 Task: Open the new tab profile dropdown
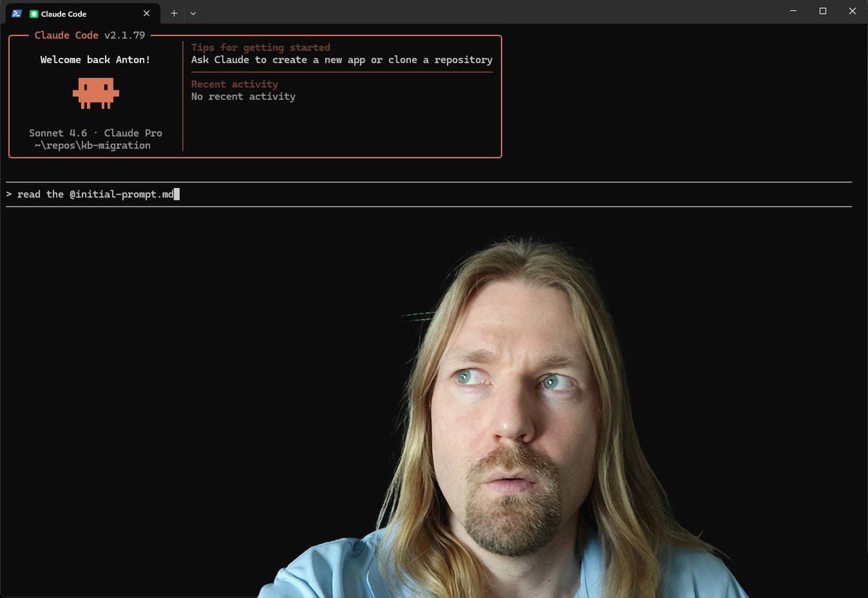tap(193, 13)
